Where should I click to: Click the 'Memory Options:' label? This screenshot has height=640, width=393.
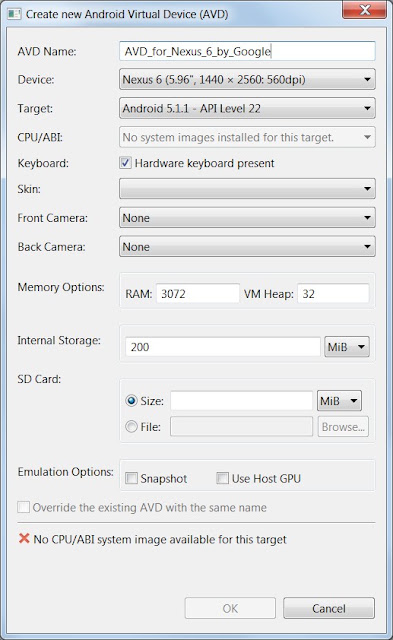coord(61,287)
